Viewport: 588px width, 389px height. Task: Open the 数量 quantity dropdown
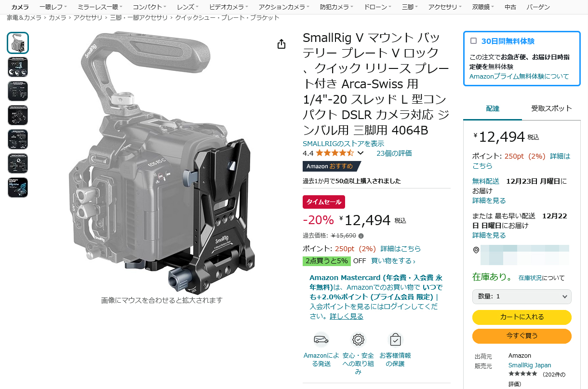click(x=522, y=296)
